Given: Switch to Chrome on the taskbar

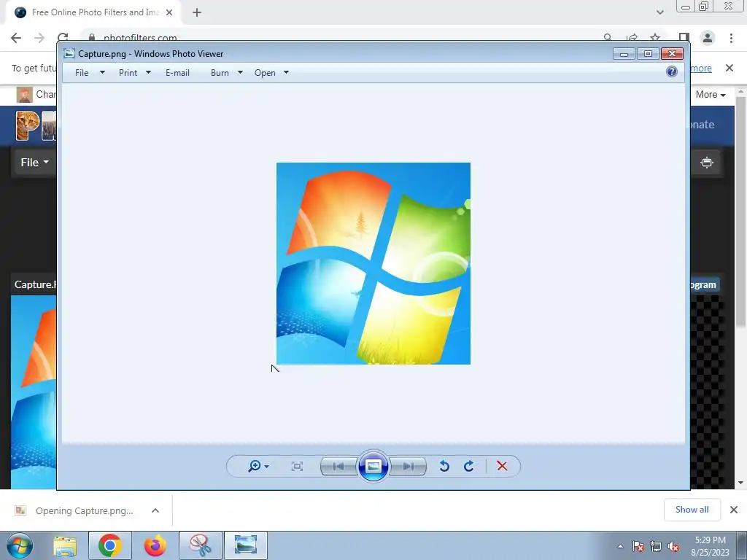Looking at the screenshot, I should [110, 545].
